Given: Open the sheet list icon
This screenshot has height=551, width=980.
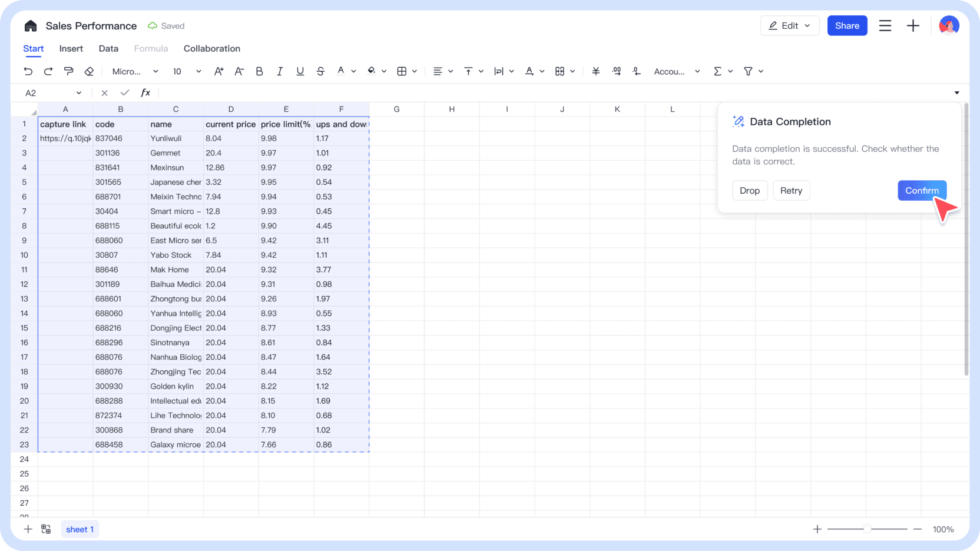Looking at the screenshot, I should (46, 529).
